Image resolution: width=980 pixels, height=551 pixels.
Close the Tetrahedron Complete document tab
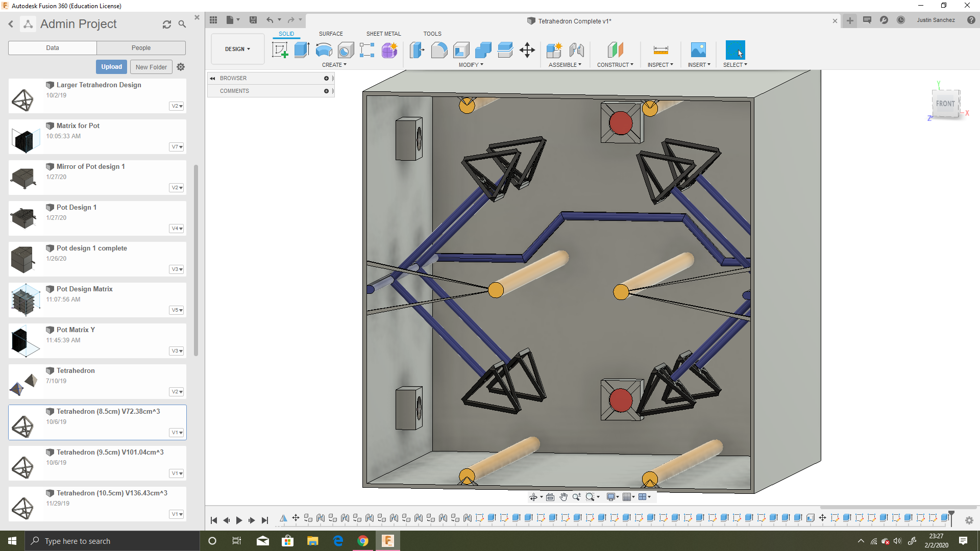pyautogui.click(x=835, y=21)
